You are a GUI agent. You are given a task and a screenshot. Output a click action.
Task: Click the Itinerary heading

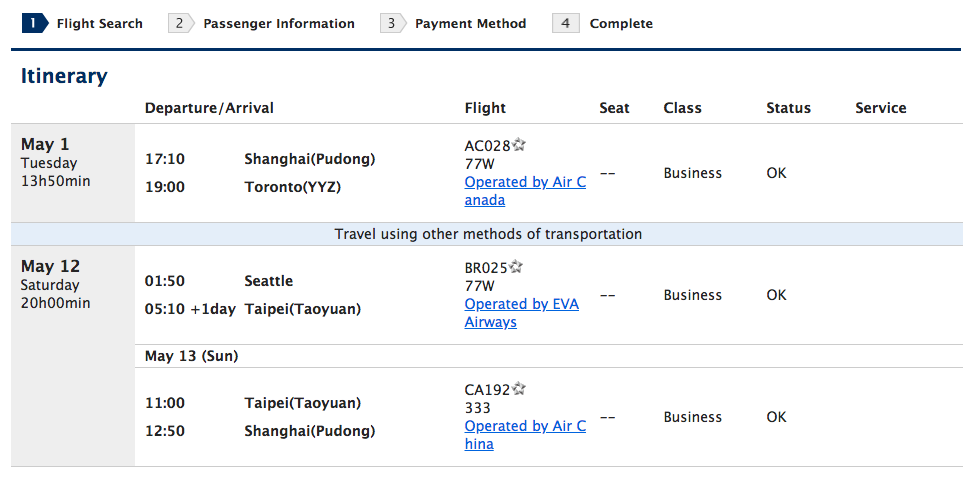[64, 76]
